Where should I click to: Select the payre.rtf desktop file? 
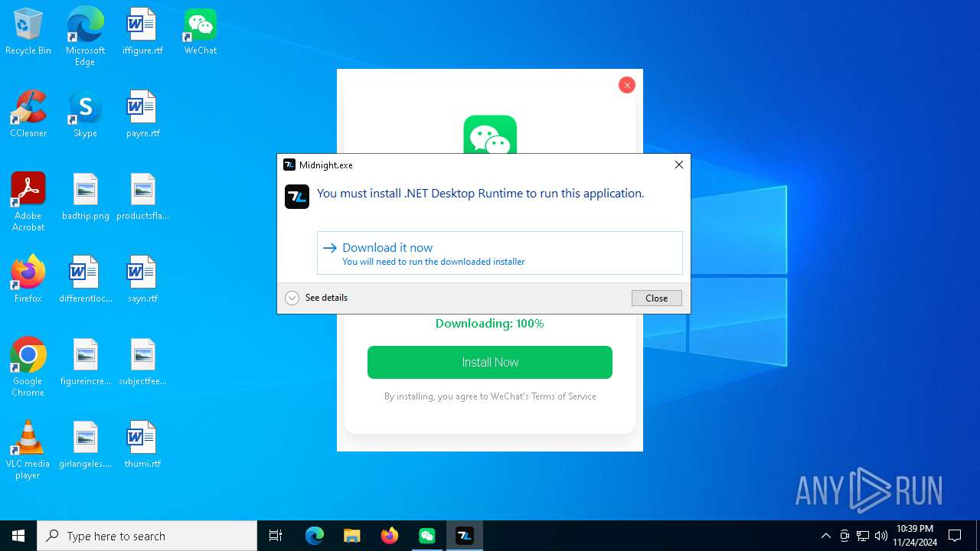(142, 115)
